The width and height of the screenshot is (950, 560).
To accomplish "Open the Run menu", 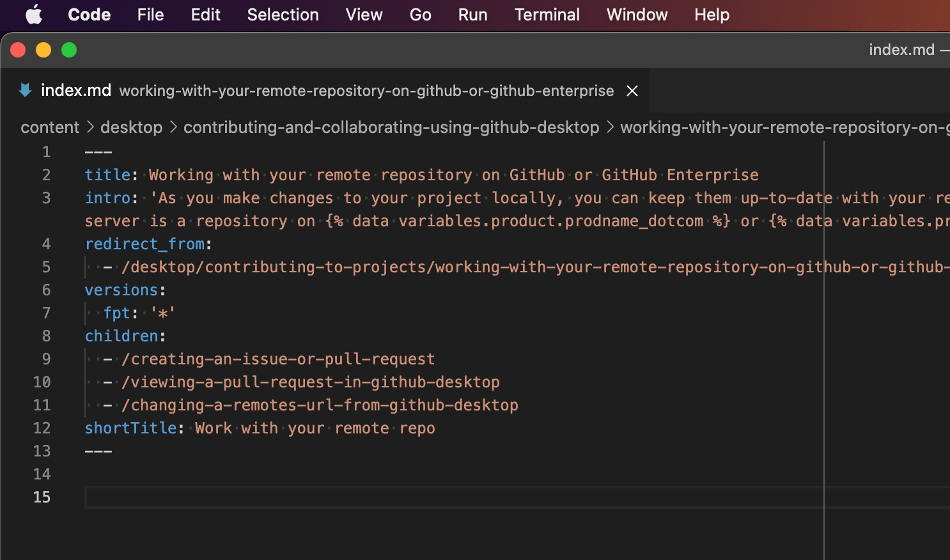I will pos(472,14).
